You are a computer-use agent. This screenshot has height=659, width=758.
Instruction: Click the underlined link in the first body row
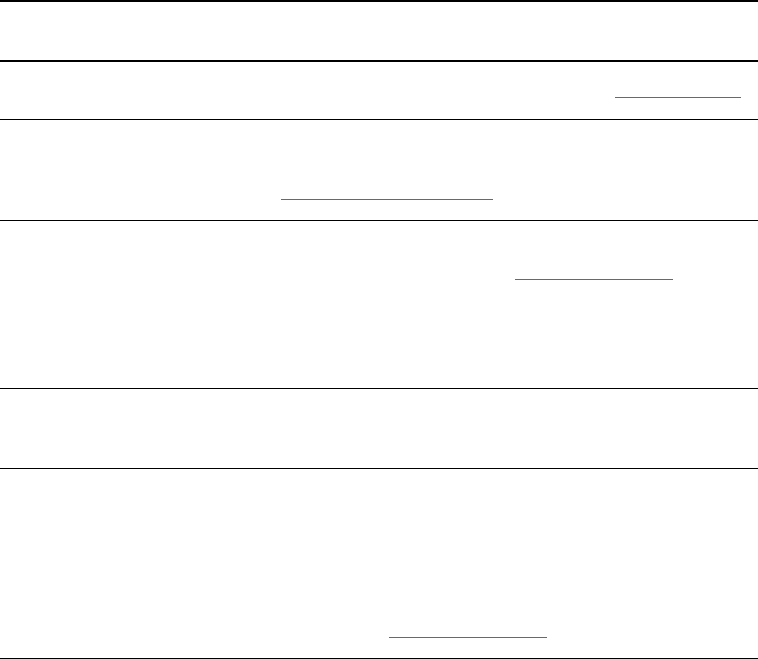point(678,96)
